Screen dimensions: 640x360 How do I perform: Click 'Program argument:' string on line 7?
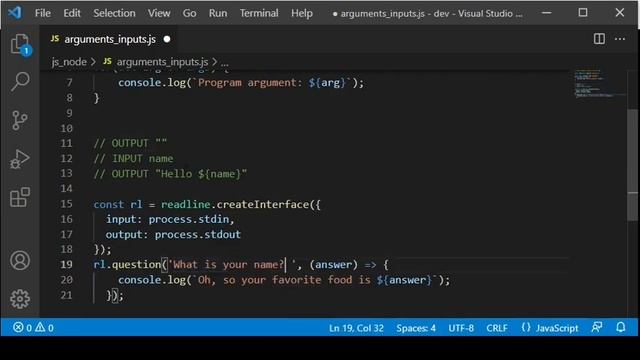click(250, 83)
